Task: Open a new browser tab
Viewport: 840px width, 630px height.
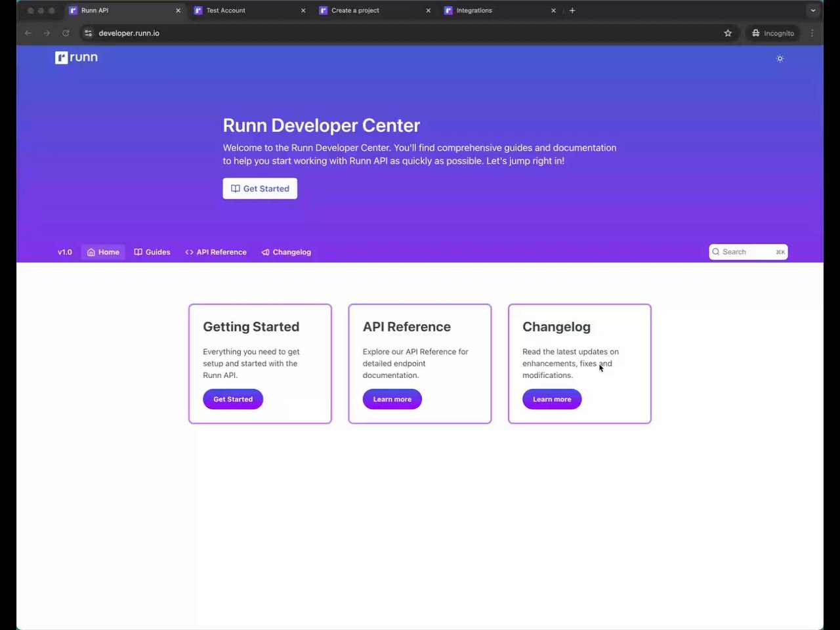Action: tap(572, 10)
